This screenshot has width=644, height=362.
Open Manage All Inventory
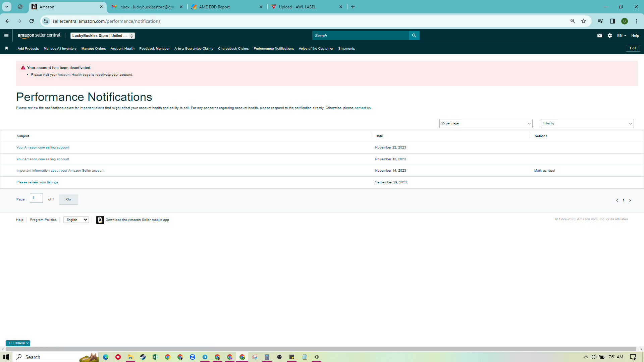(60, 49)
